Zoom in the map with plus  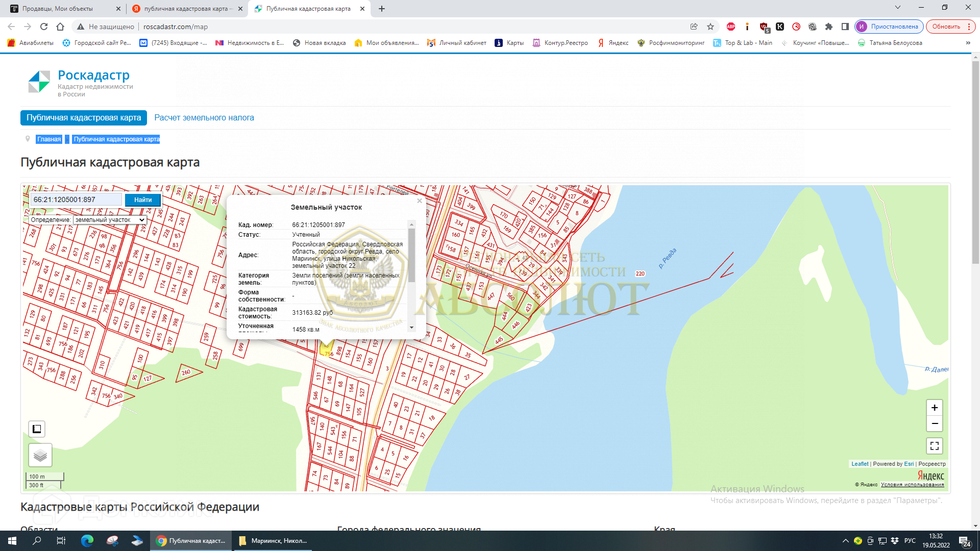coord(934,408)
